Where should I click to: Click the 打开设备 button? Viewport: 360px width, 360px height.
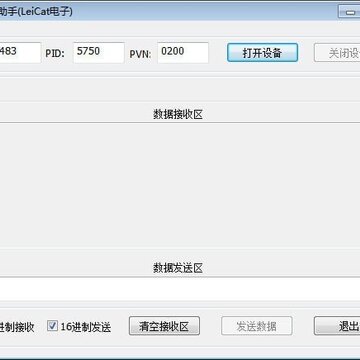pos(262,52)
